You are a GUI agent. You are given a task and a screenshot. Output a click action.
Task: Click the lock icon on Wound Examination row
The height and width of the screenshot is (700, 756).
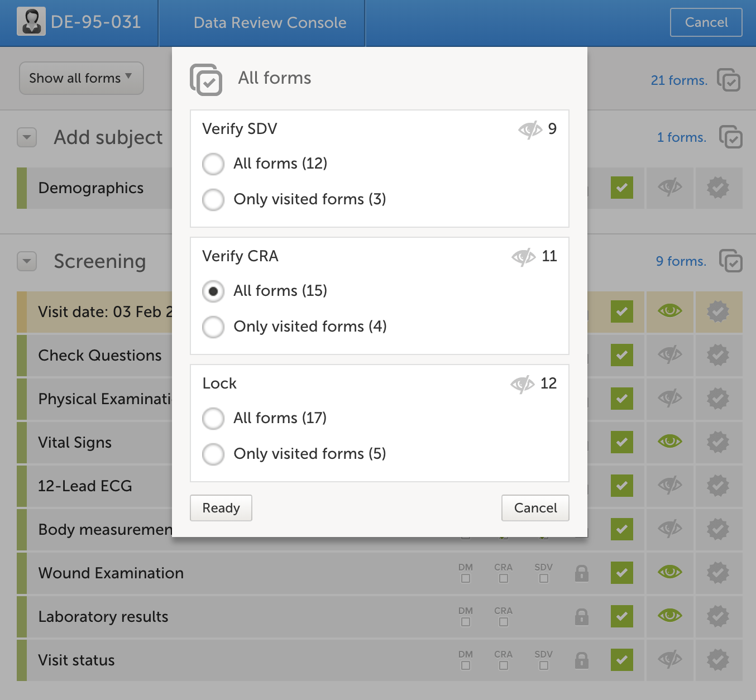(582, 573)
